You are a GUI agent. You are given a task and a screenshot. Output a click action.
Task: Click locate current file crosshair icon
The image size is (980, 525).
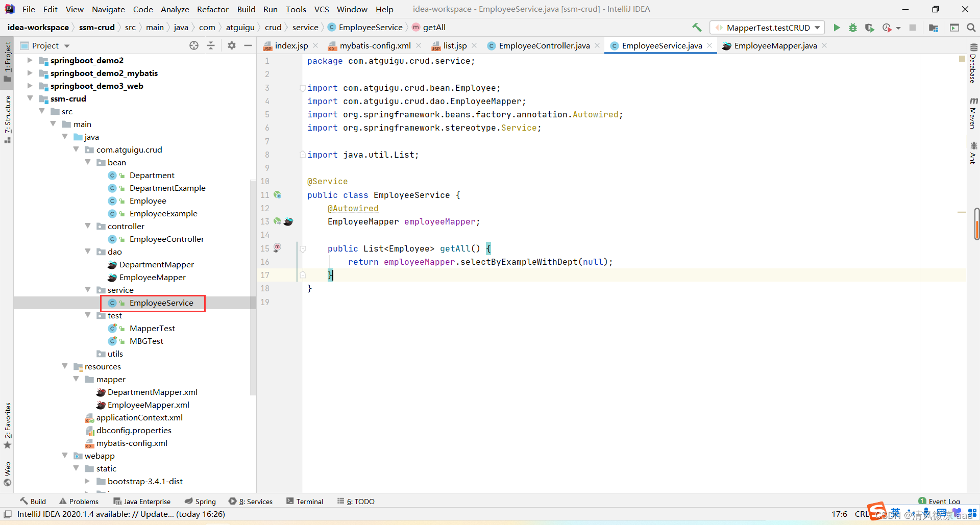(x=194, y=45)
